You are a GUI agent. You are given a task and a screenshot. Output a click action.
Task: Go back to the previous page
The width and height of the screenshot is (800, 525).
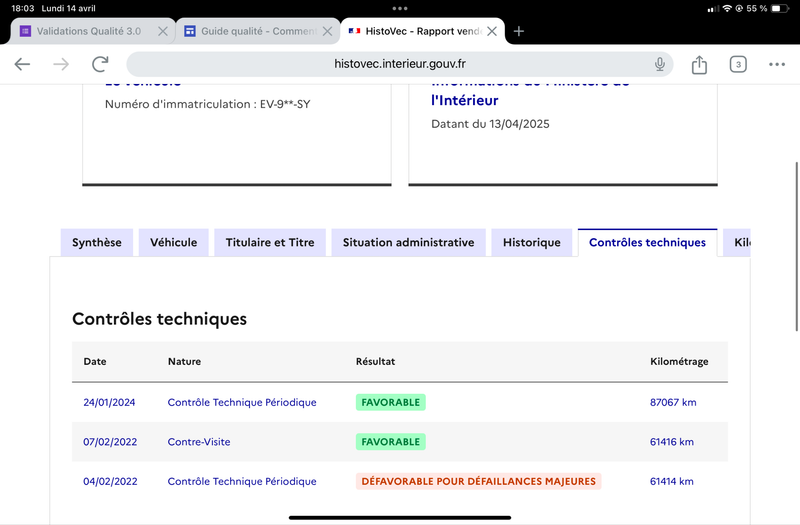coord(22,64)
